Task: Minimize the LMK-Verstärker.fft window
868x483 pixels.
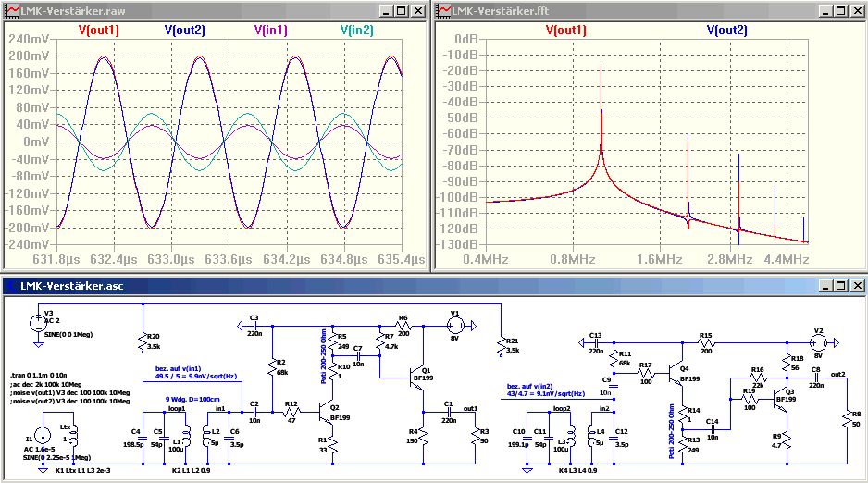Action: pos(825,10)
